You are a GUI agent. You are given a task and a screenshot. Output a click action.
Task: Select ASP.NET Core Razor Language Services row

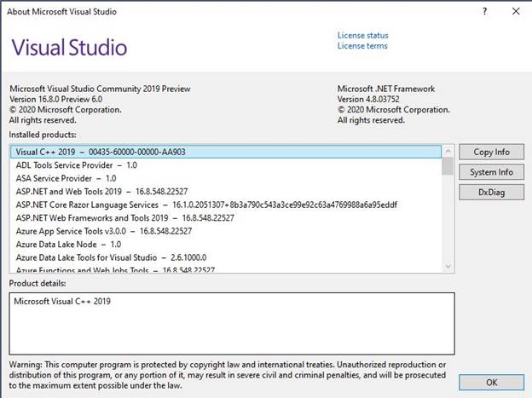coord(226,205)
